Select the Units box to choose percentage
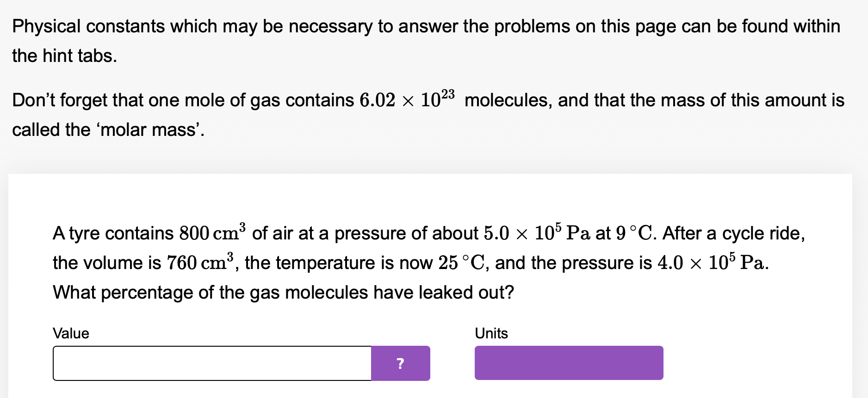The image size is (868, 398). [569, 363]
